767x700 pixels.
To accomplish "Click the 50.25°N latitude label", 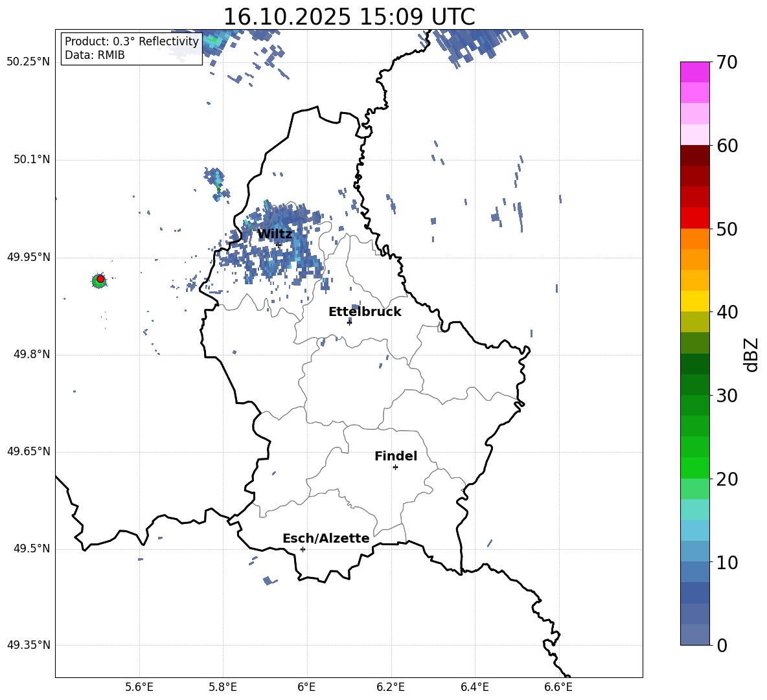I will point(29,62).
